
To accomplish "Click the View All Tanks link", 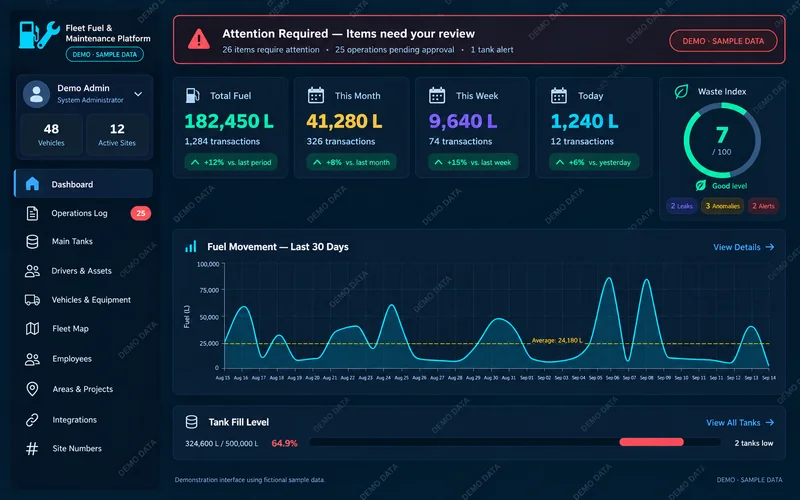I will [740, 422].
